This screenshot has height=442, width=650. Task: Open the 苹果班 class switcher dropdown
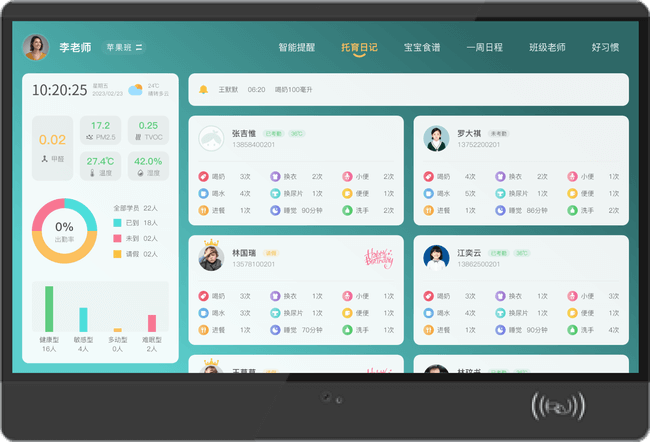click(125, 47)
